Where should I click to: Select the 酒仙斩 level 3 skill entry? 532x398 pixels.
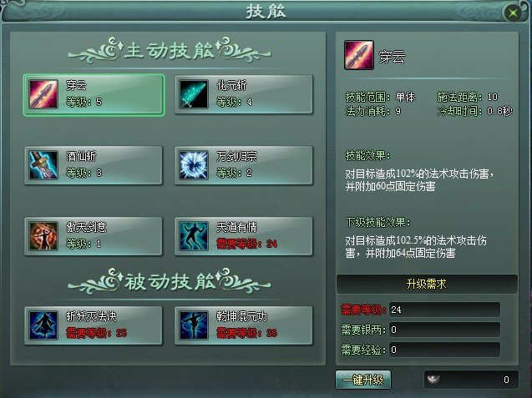94,165
